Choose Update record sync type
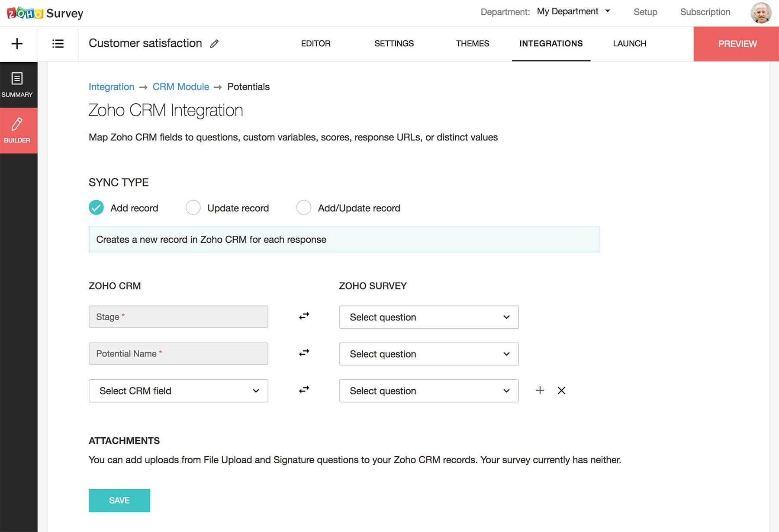 click(x=193, y=208)
